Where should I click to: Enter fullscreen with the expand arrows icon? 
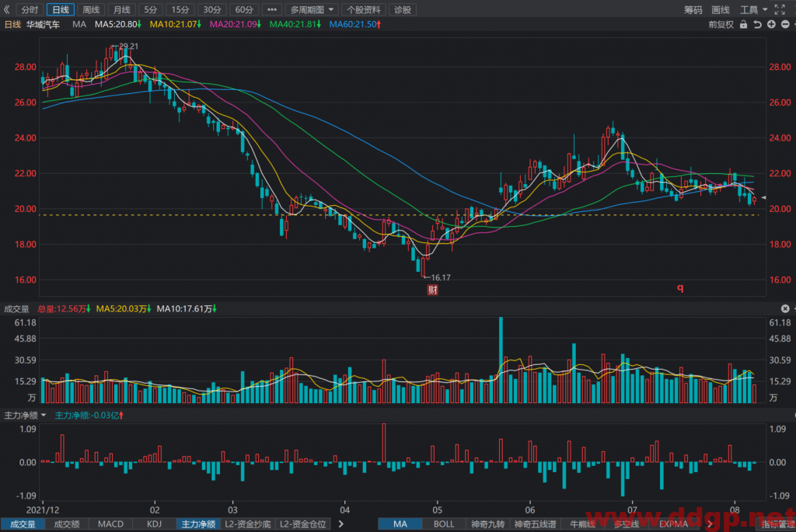coord(780,9)
